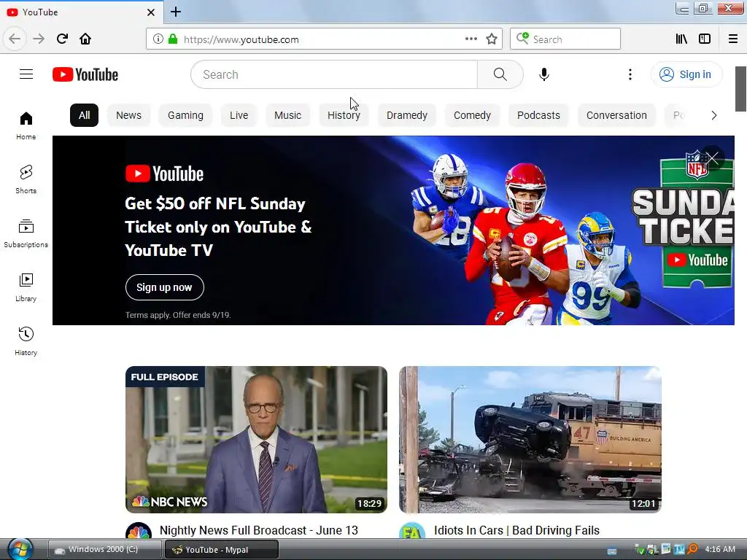The width and height of the screenshot is (747, 560).
Task: Click the Sign in button
Action: coord(686,74)
